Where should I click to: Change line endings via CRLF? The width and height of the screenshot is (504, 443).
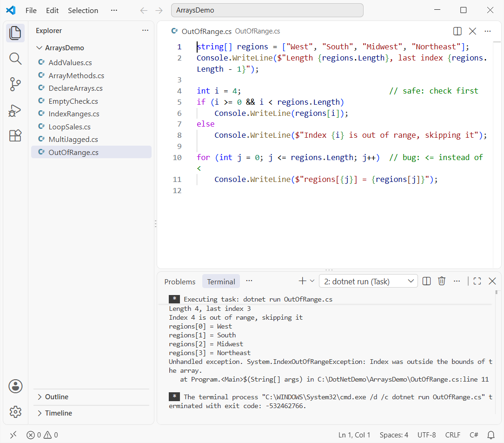point(452,435)
